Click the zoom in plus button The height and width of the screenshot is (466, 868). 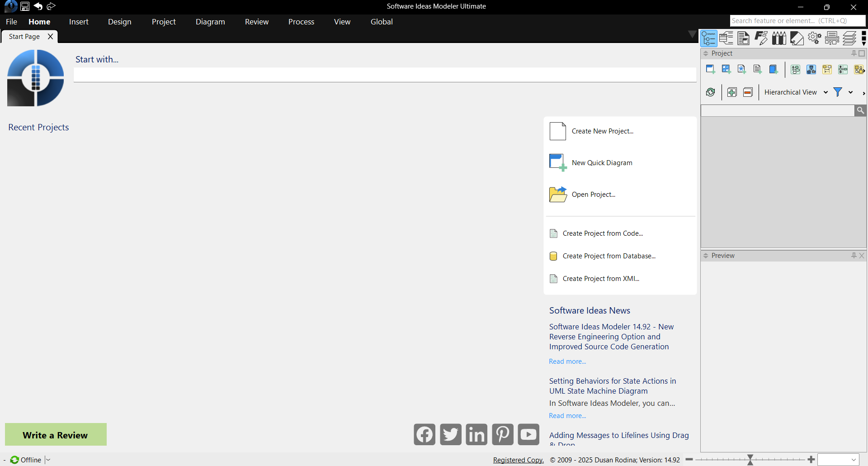(811, 460)
